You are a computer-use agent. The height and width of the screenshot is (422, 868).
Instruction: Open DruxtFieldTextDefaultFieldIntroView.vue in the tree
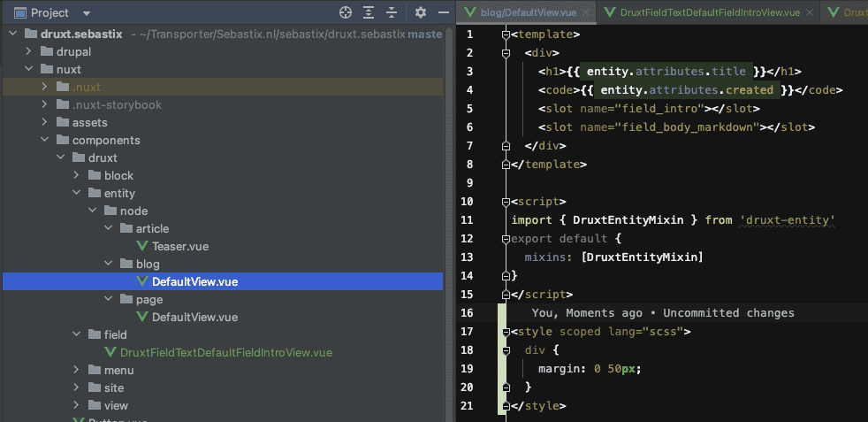point(226,352)
